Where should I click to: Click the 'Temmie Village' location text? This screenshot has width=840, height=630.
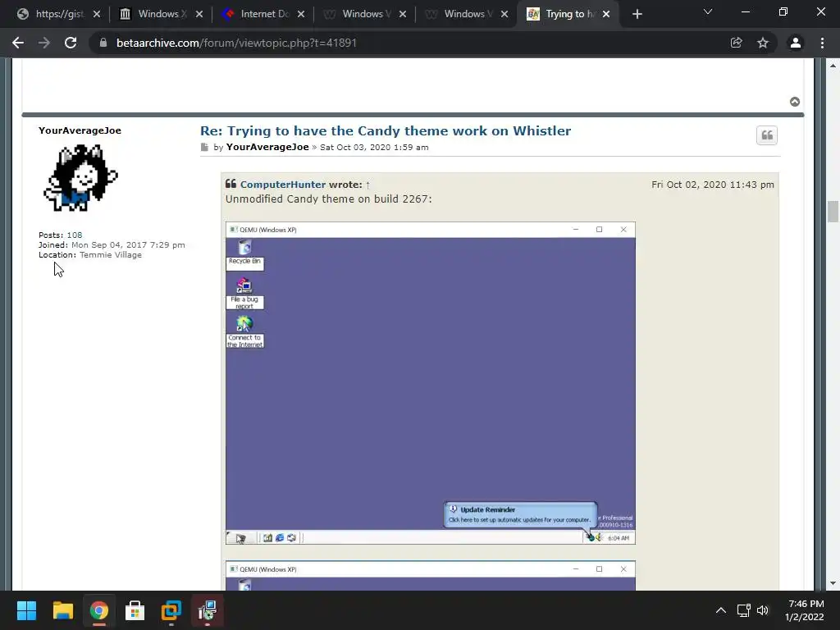(x=111, y=255)
